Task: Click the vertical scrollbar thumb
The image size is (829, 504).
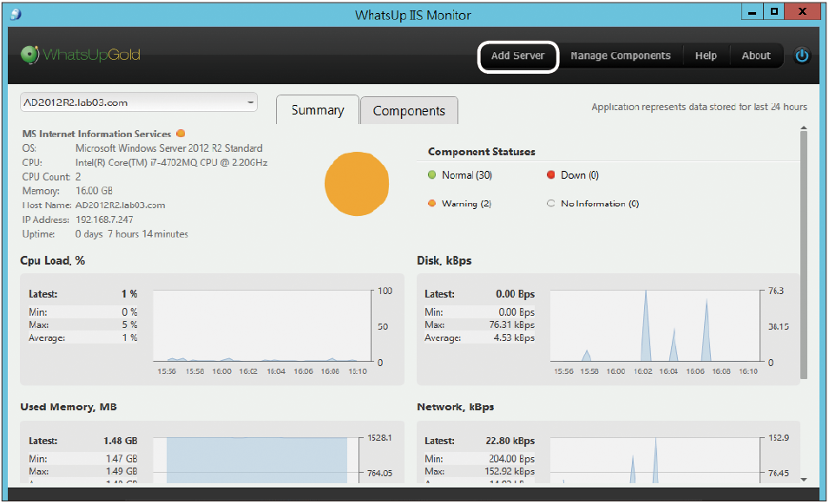Action: [x=804, y=255]
